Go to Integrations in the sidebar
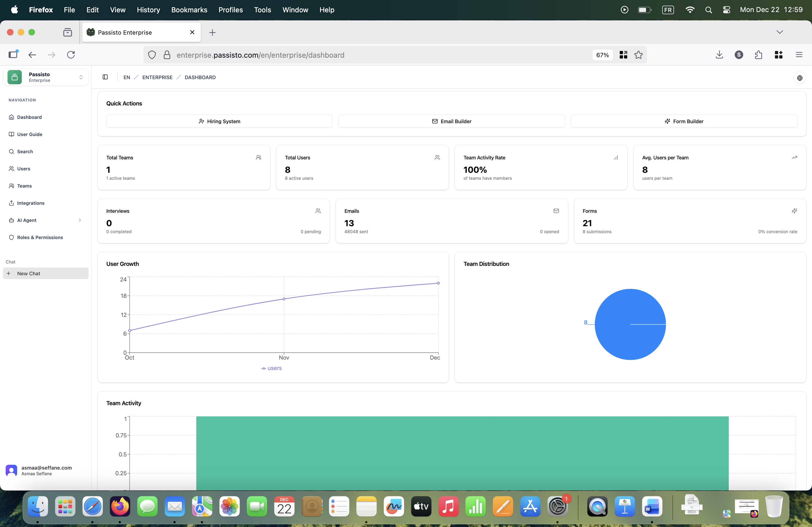 pos(31,203)
